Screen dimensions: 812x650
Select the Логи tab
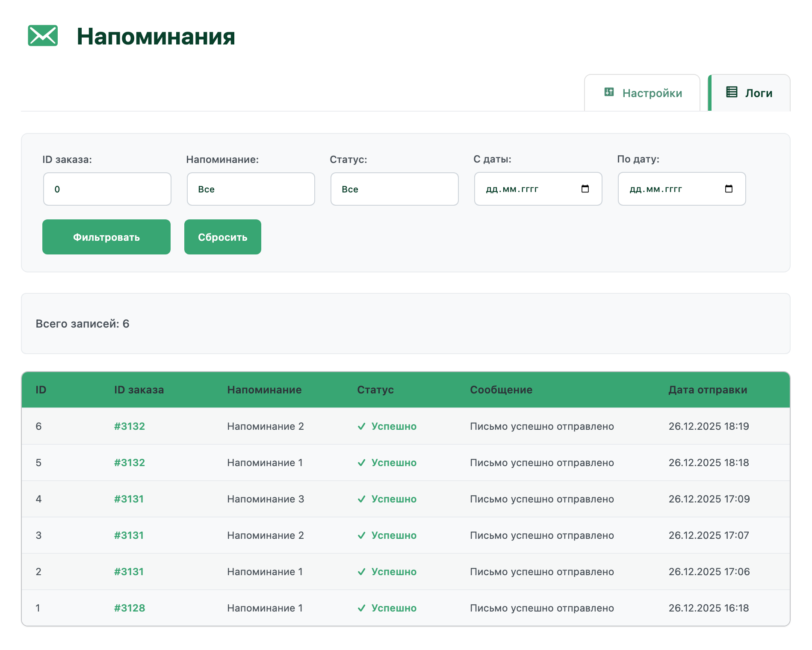pyautogui.click(x=750, y=93)
